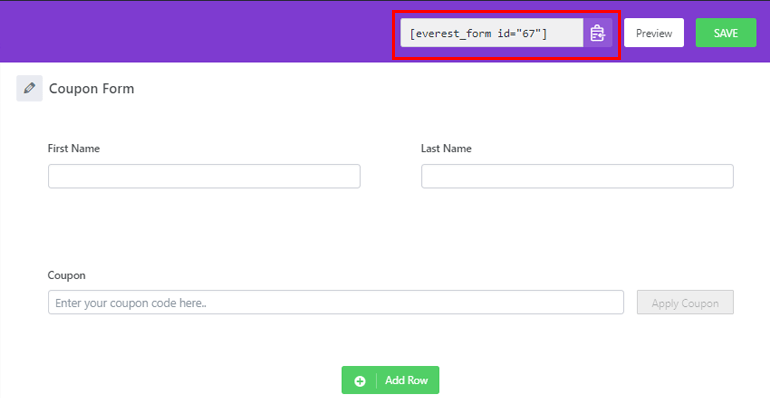The width and height of the screenshot is (770, 398).
Task: Click the plus circle icon on Add Row
Action: point(360,381)
